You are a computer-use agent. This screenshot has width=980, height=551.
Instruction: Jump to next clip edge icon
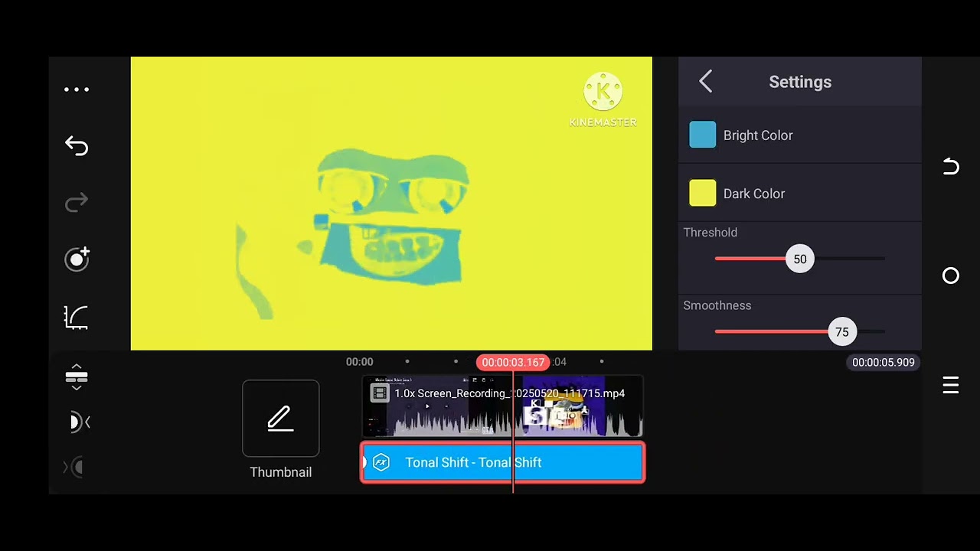73,467
